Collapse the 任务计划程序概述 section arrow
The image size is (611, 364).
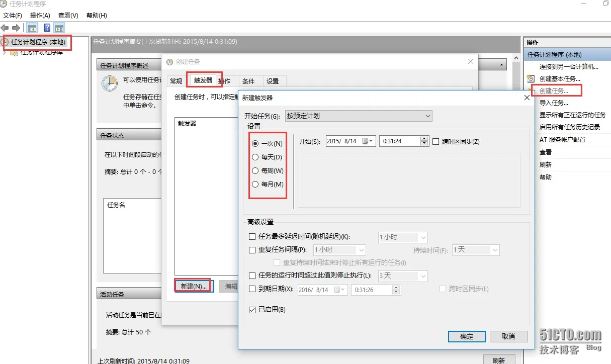tap(502, 65)
